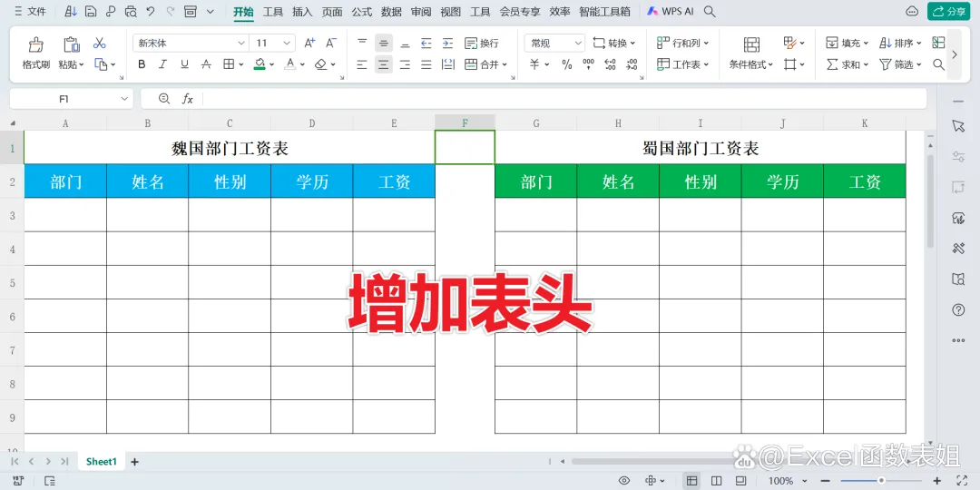Click the distributed alignment icon
The image size is (980, 490).
point(447,64)
